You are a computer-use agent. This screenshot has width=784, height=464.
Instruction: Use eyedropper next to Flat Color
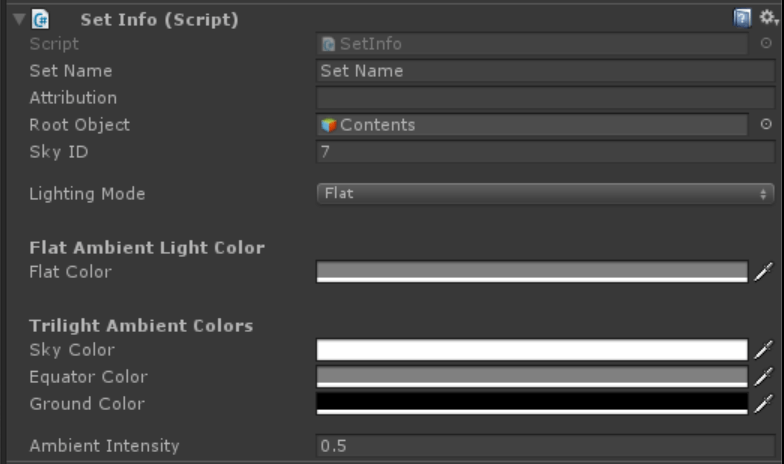(764, 272)
